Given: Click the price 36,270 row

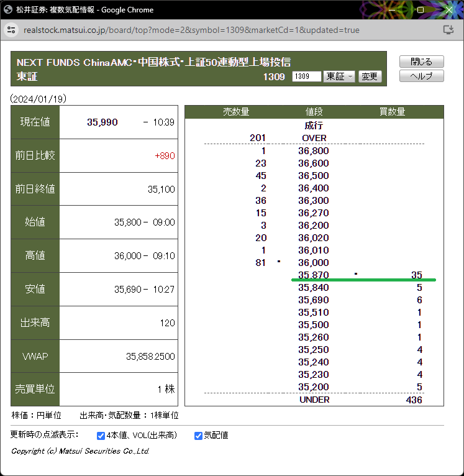Looking at the screenshot, I should (314, 213).
